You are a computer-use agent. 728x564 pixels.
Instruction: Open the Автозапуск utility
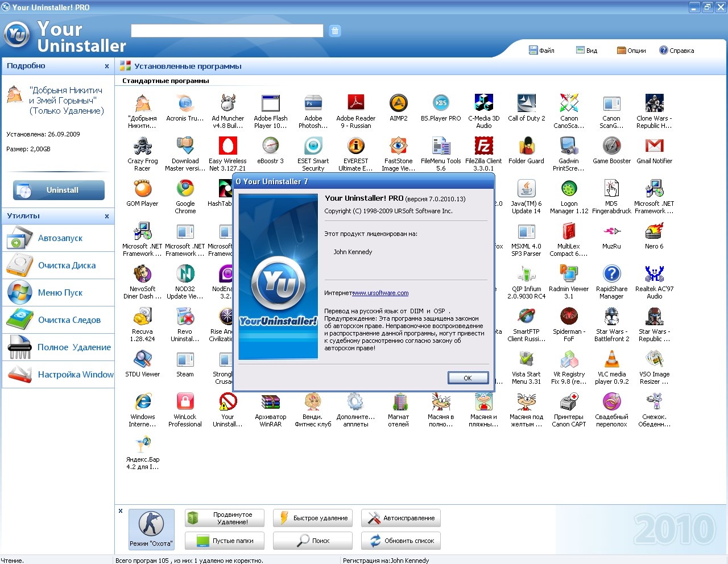(x=58, y=238)
